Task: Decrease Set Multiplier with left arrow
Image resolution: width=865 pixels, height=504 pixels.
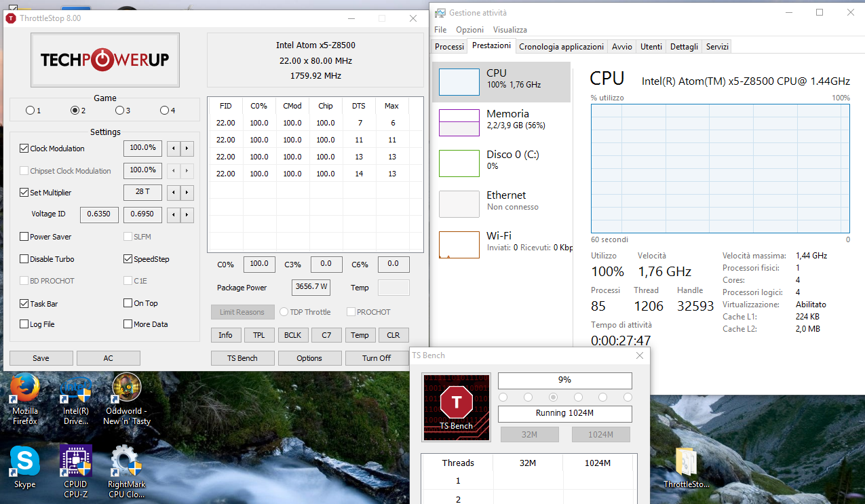Action: (x=174, y=193)
